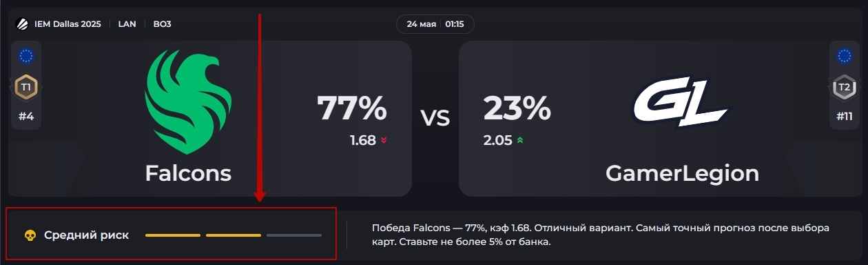This screenshot has height=265, width=868.
Task: Open the IEM Dallas 2025 tournament link
Action: point(68,24)
